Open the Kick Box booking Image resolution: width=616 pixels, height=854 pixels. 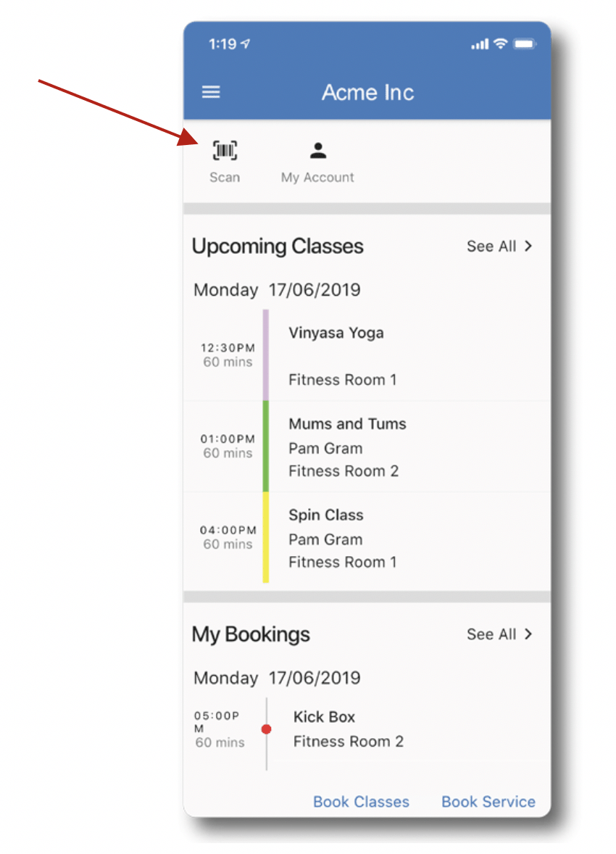click(x=367, y=729)
